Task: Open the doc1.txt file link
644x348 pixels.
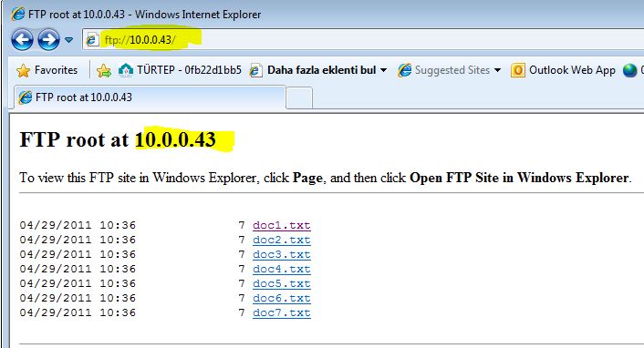Action: [281, 225]
